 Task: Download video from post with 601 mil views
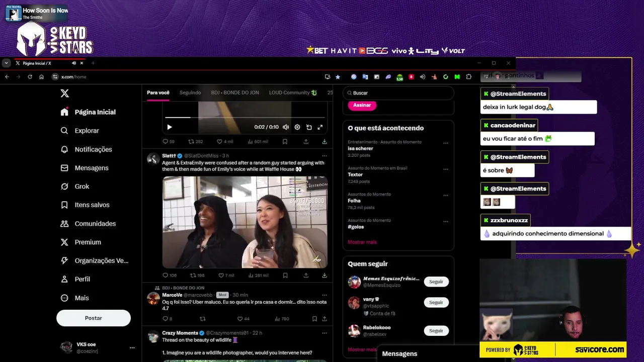point(324,142)
